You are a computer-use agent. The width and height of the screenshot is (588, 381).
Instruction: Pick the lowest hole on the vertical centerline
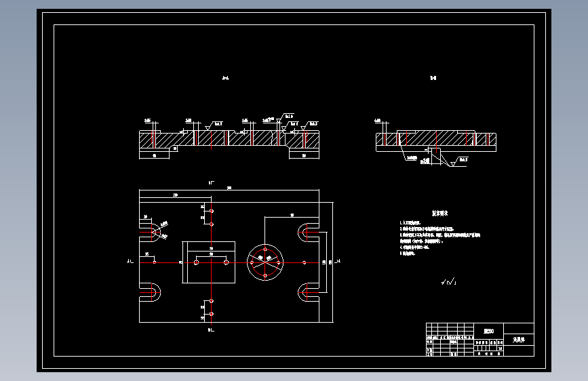click(x=212, y=314)
